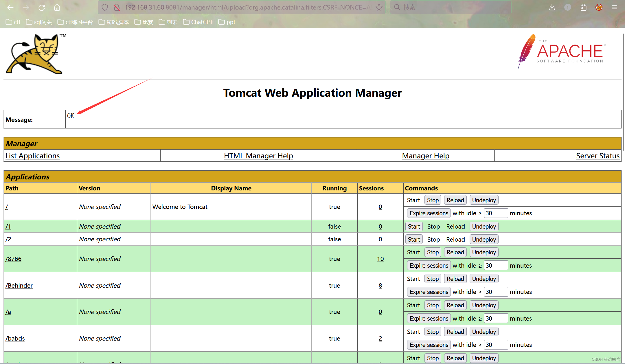Screen dimensions: 625x364
Task: Open the browser extensions icon
Action: 583,7
